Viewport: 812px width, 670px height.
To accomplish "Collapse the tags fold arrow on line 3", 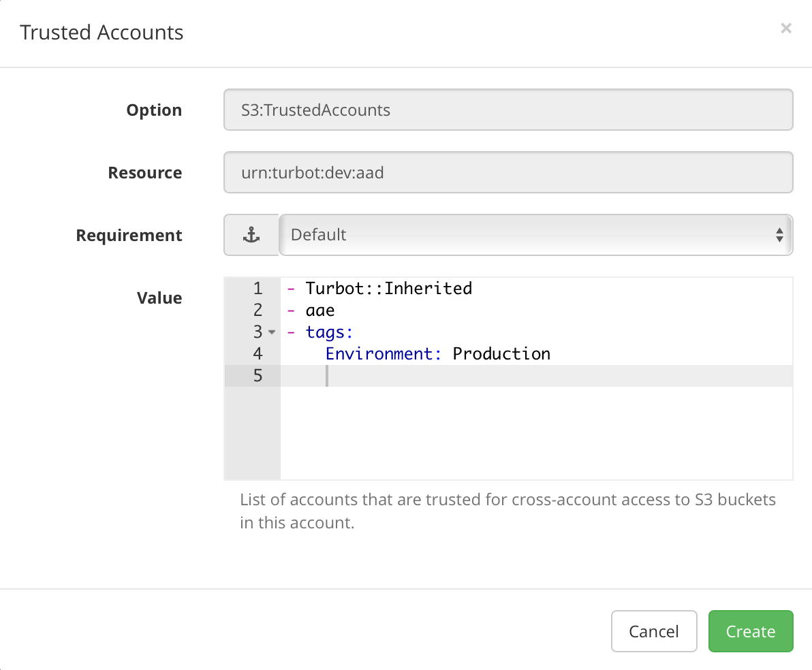I will [x=272, y=332].
